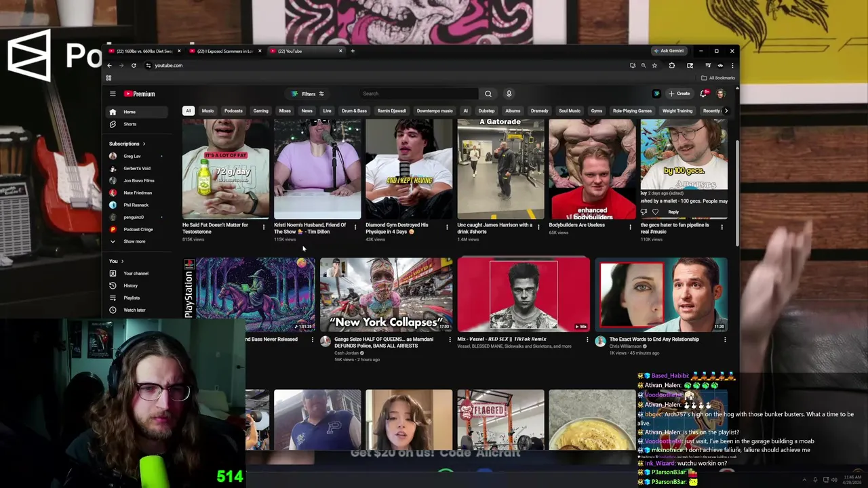Close the I Exposed Scammers browser tab
Screen dimensions: 868x488
[259, 51]
